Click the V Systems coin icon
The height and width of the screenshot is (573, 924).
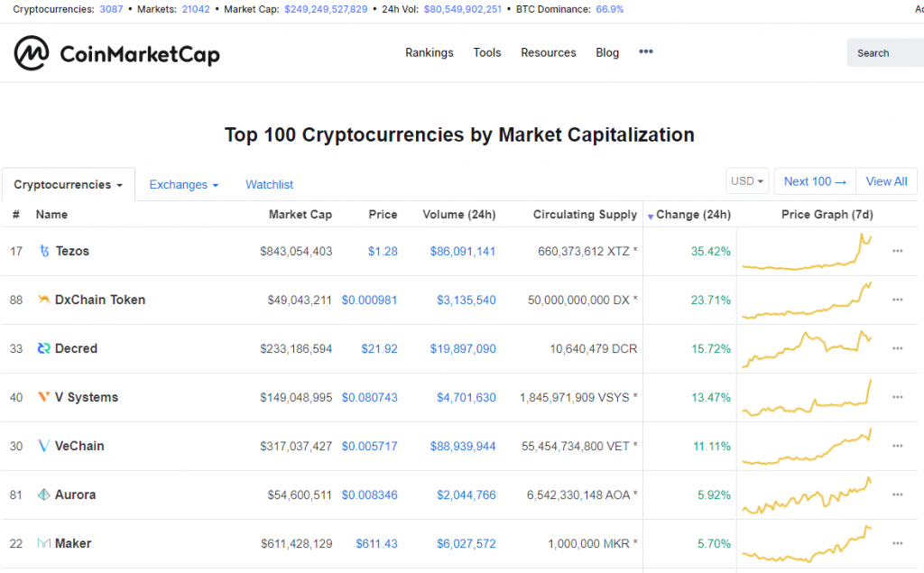click(43, 397)
